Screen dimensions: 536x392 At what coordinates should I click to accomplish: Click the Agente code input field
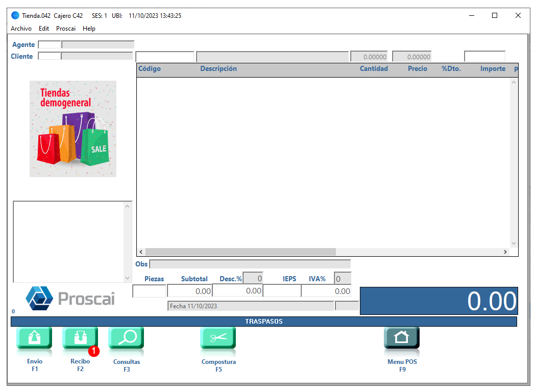pyautogui.click(x=50, y=45)
